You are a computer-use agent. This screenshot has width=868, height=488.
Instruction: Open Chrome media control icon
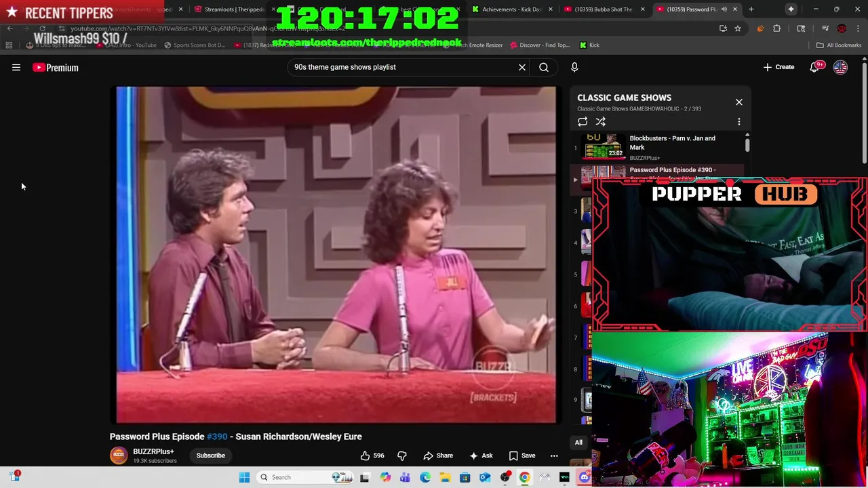pos(825,28)
